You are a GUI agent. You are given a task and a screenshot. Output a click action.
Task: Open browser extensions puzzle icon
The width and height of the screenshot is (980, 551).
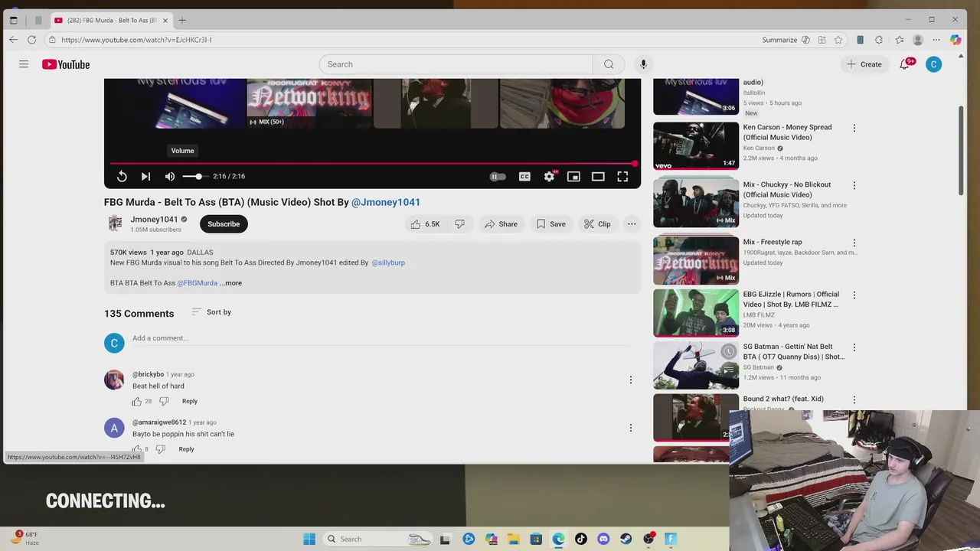click(878, 40)
